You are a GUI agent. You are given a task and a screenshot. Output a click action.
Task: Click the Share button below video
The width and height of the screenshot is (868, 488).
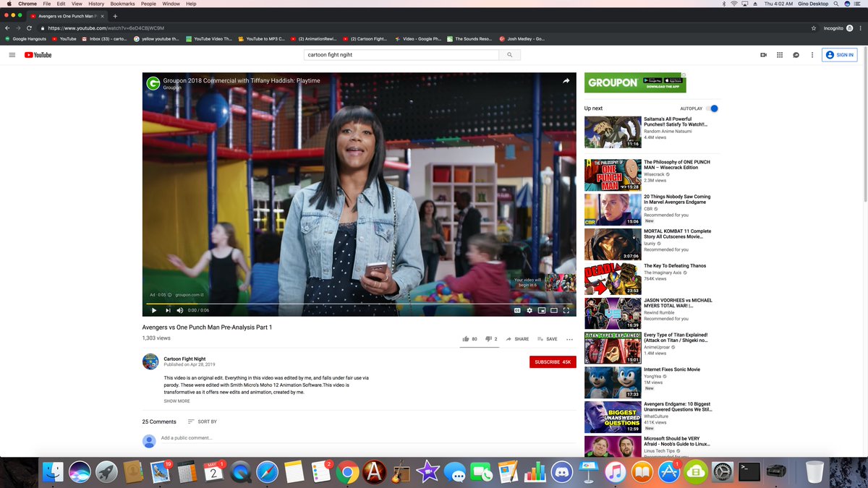point(518,339)
